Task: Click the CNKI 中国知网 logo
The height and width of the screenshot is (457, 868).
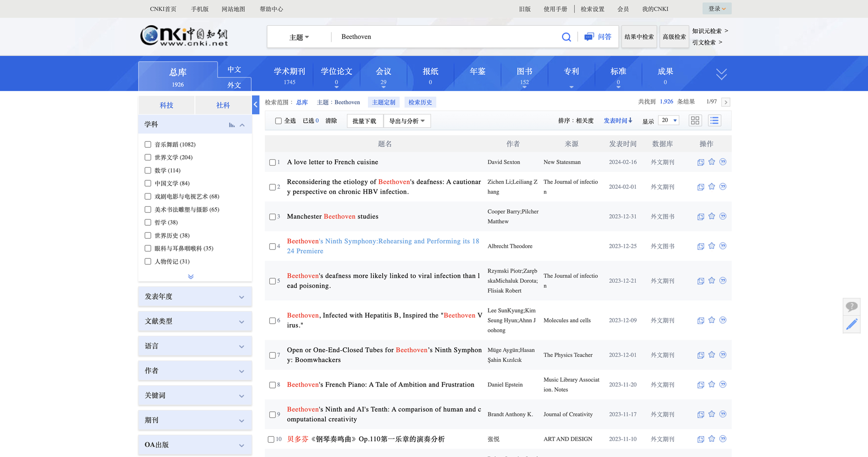Action: tap(185, 36)
